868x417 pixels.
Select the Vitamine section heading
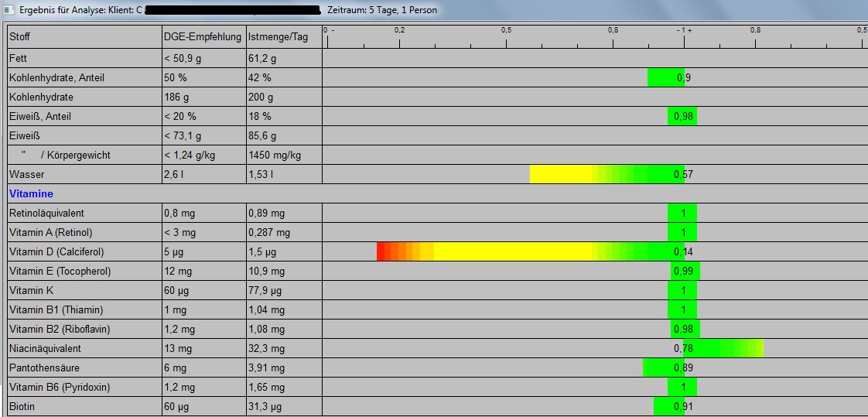click(x=31, y=193)
